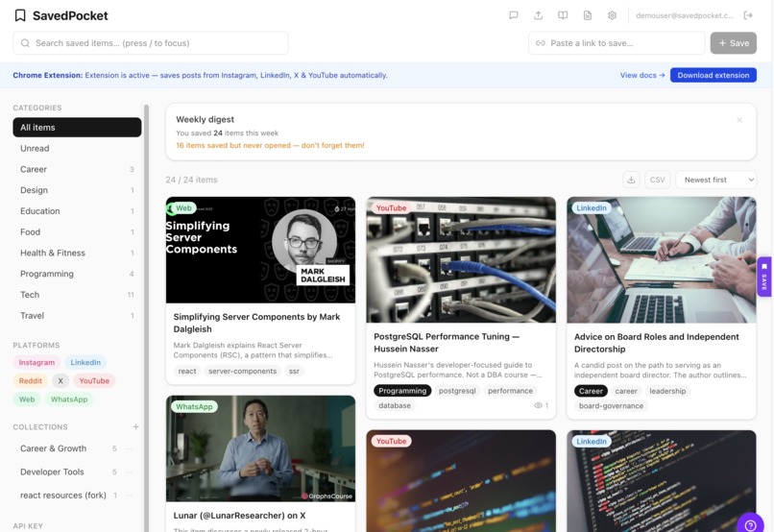Click the sidebar vertical scrollbar
Screen dimensions: 774x532
146,316
